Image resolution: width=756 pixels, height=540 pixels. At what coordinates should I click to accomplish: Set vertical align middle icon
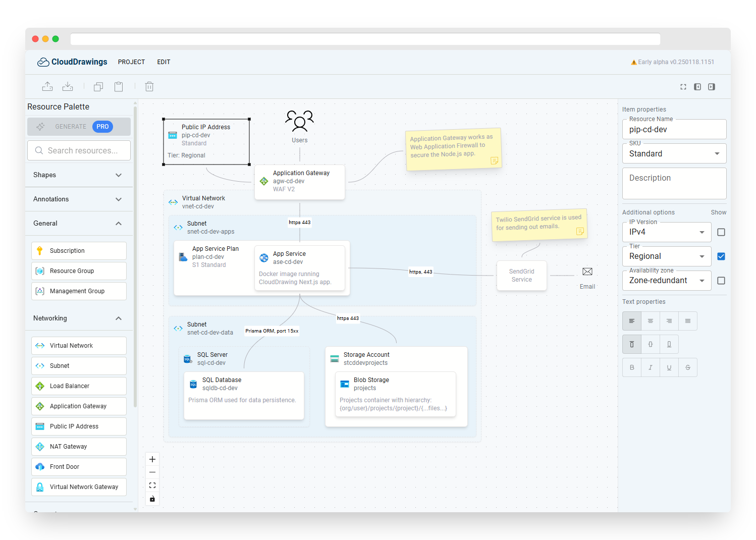click(x=651, y=344)
